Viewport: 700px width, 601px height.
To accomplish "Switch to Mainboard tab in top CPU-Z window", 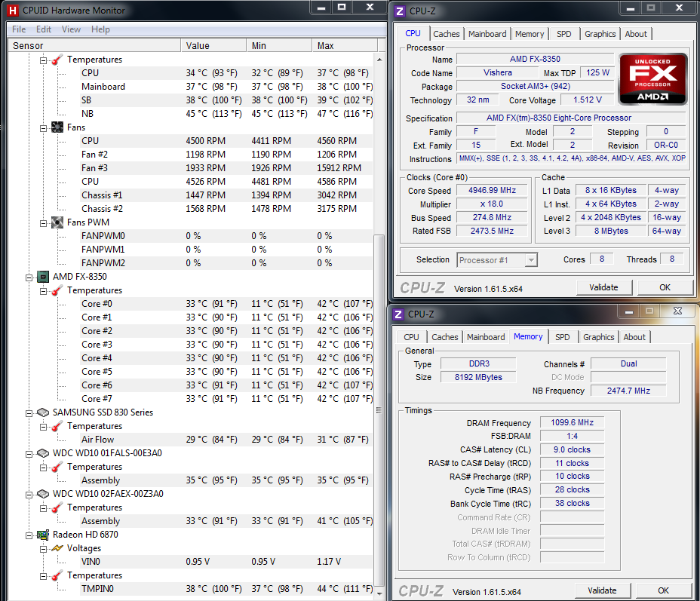I will coord(487,34).
